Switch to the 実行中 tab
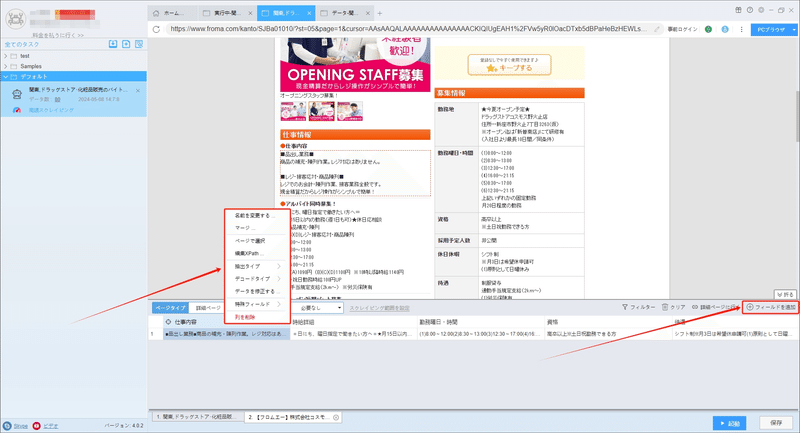This screenshot has width=800, height=433. (227, 13)
